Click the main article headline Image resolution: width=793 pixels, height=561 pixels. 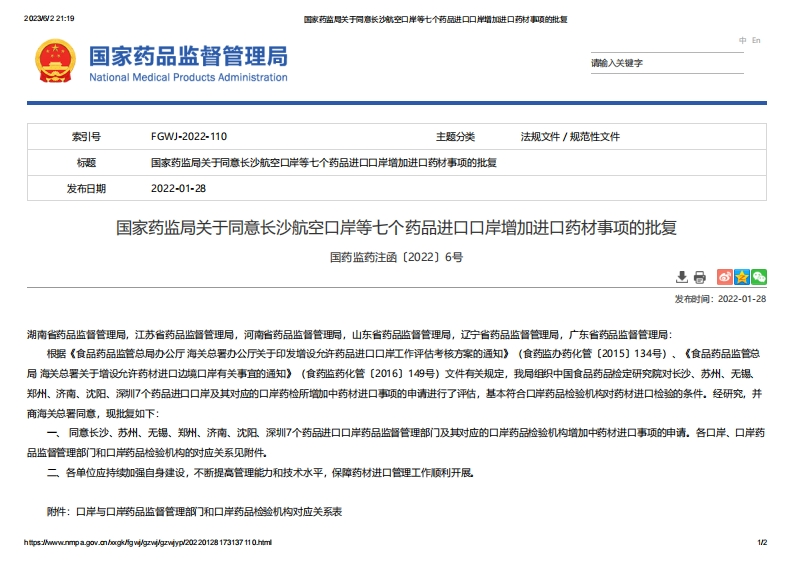tap(396, 228)
